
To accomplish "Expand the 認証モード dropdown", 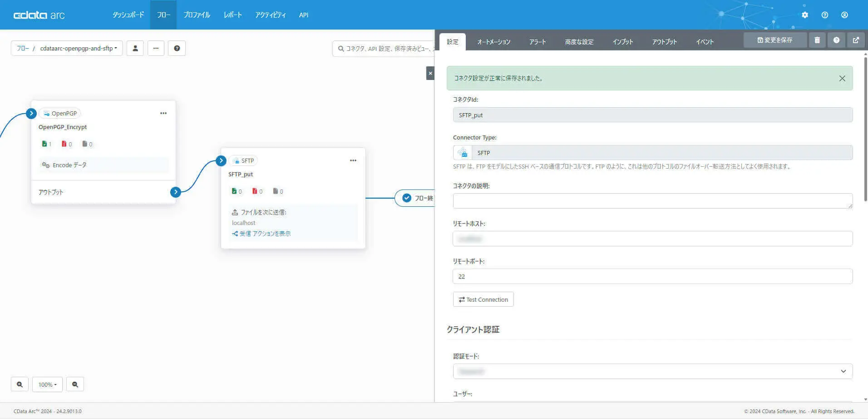I will (653, 371).
